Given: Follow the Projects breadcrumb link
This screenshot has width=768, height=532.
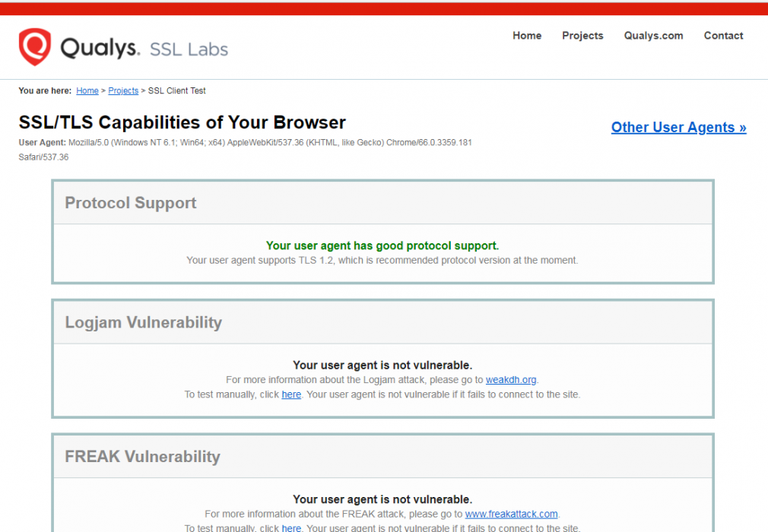Looking at the screenshot, I should pos(123,90).
